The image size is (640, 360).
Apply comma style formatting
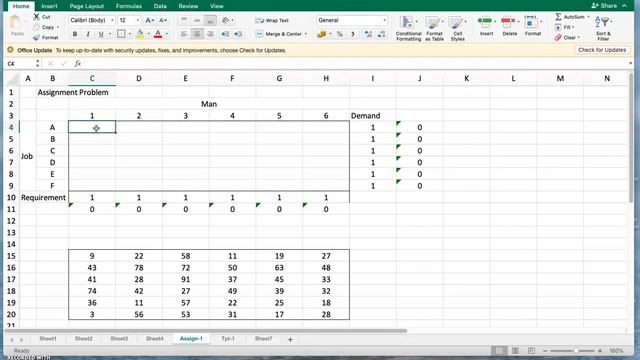pos(353,34)
